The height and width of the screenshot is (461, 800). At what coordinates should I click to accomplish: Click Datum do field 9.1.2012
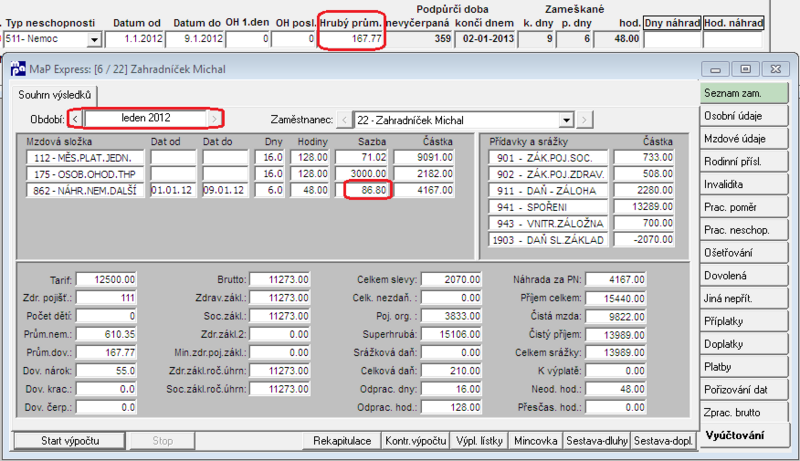tap(195, 39)
